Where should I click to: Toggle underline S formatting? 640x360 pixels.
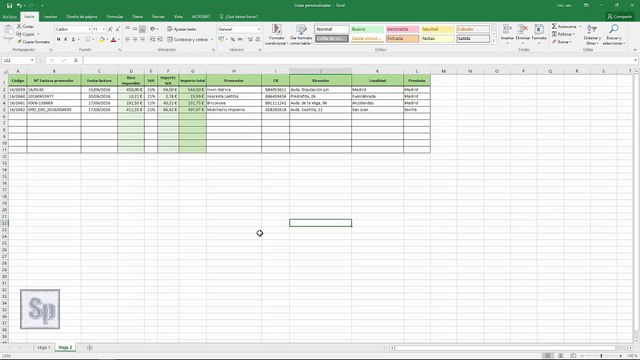(73, 40)
